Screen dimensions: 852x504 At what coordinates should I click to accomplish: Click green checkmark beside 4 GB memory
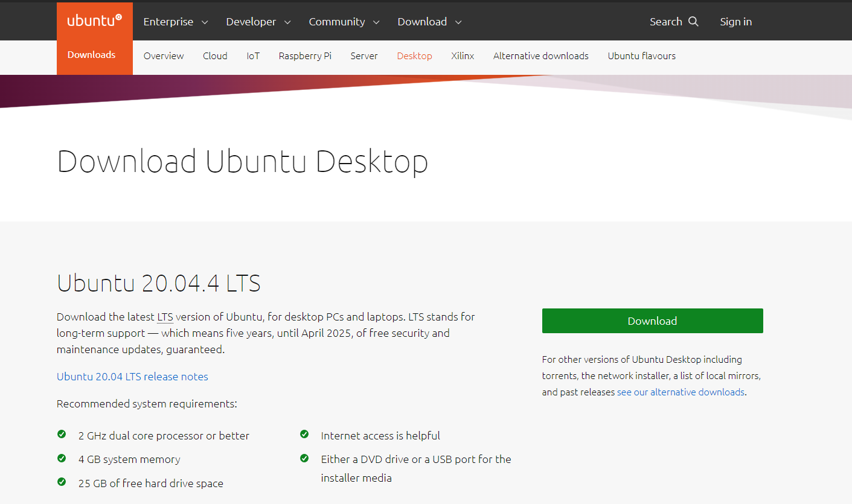[62, 458]
